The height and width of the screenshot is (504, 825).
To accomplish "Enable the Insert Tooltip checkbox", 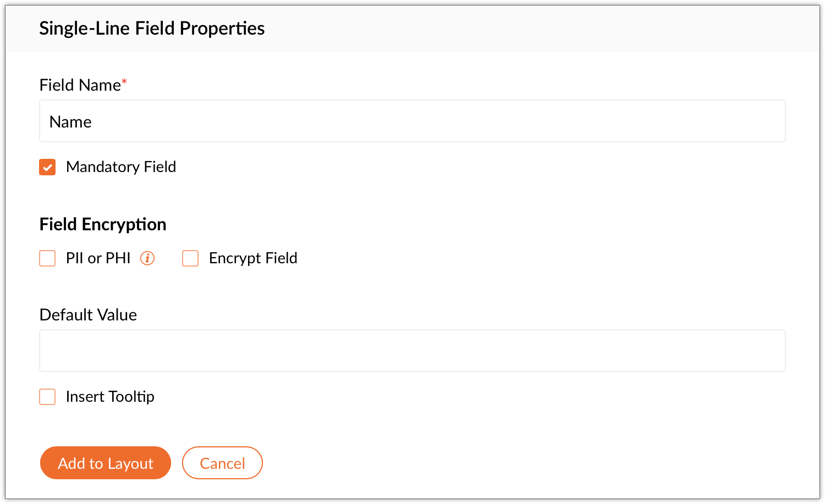I will pos(47,397).
